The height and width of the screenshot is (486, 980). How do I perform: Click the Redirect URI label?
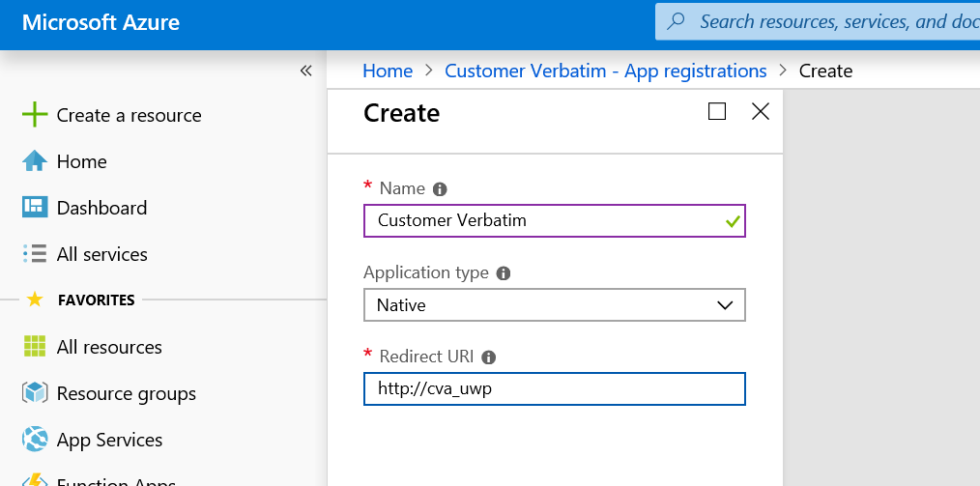(427, 357)
